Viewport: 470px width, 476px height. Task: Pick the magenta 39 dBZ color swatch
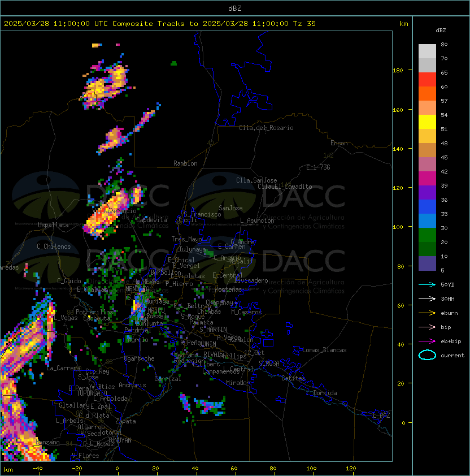(x=427, y=178)
